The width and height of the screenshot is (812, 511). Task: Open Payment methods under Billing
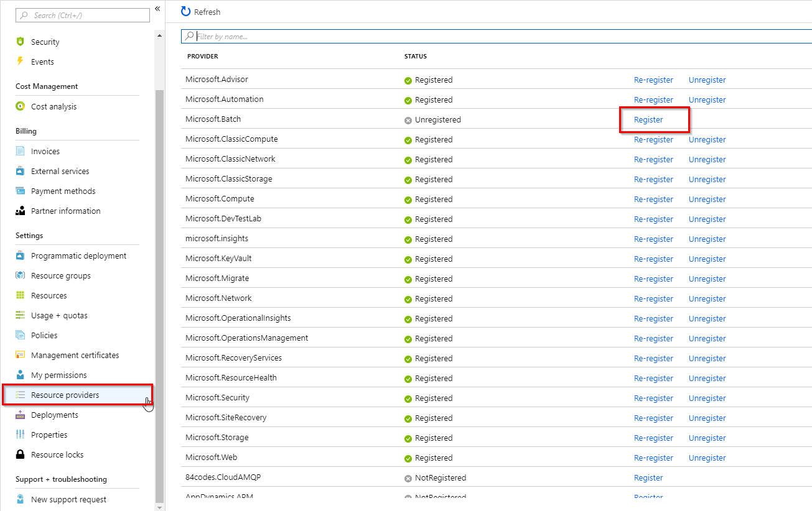63,191
